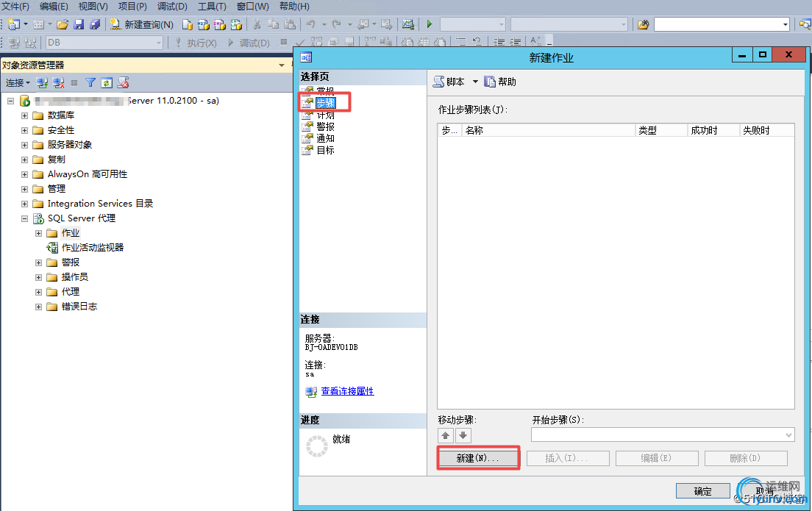Screen dimensions: 812x511
Task: Click the 新建(N)... button
Action: tap(478, 458)
